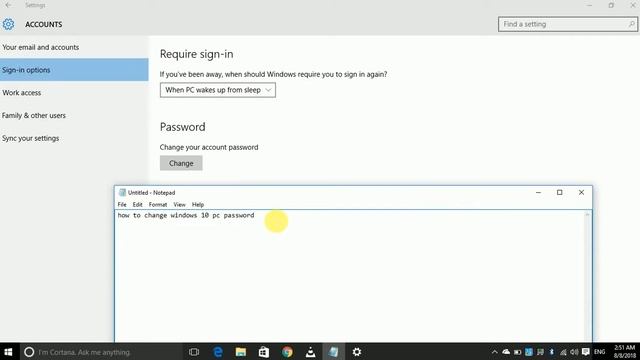Open the Store from the taskbar
640x360 pixels.
click(264, 352)
